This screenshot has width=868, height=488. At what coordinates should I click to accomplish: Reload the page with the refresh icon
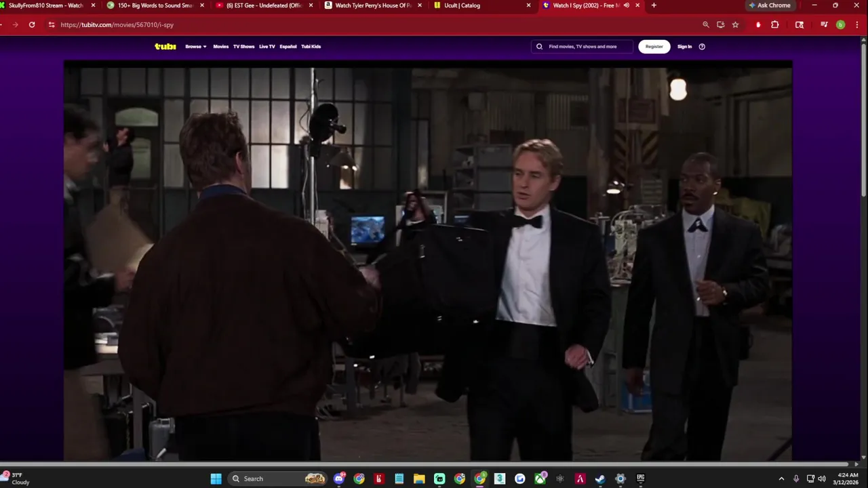[x=32, y=24]
